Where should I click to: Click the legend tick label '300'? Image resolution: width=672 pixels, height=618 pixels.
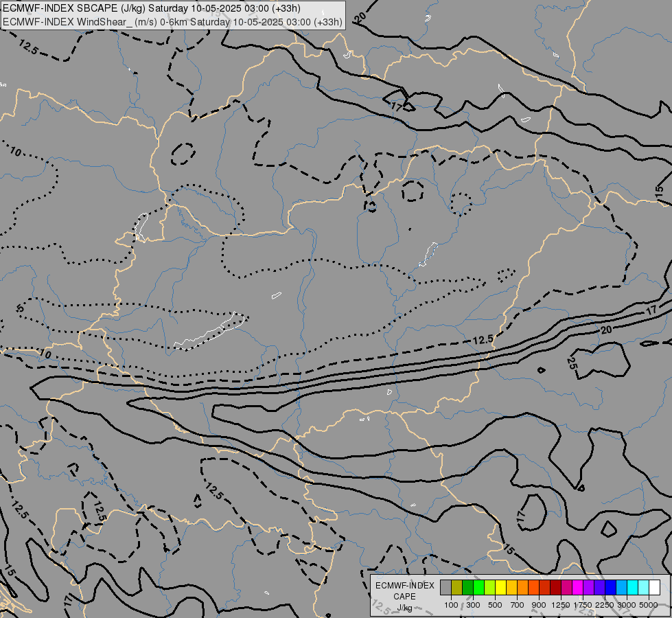click(x=473, y=605)
